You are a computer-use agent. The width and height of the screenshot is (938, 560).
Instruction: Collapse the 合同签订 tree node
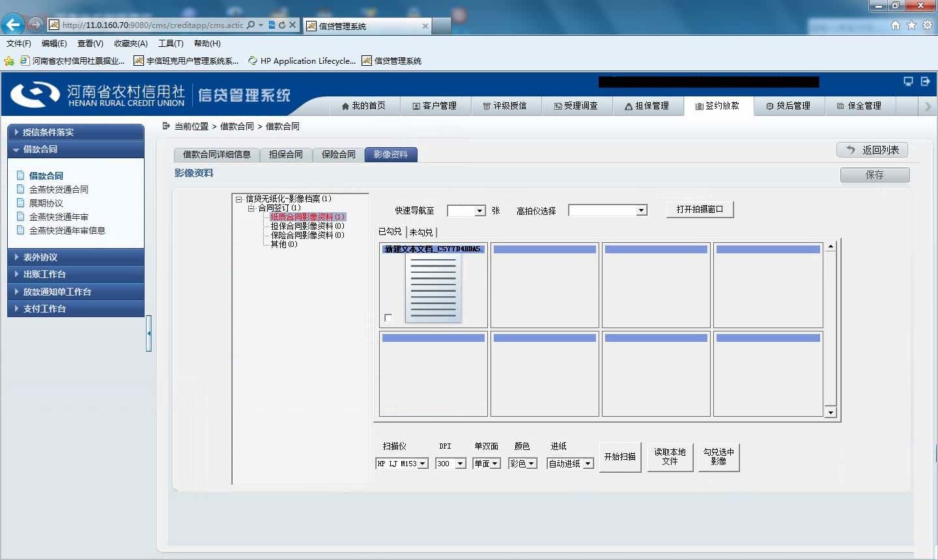point(251,208)
